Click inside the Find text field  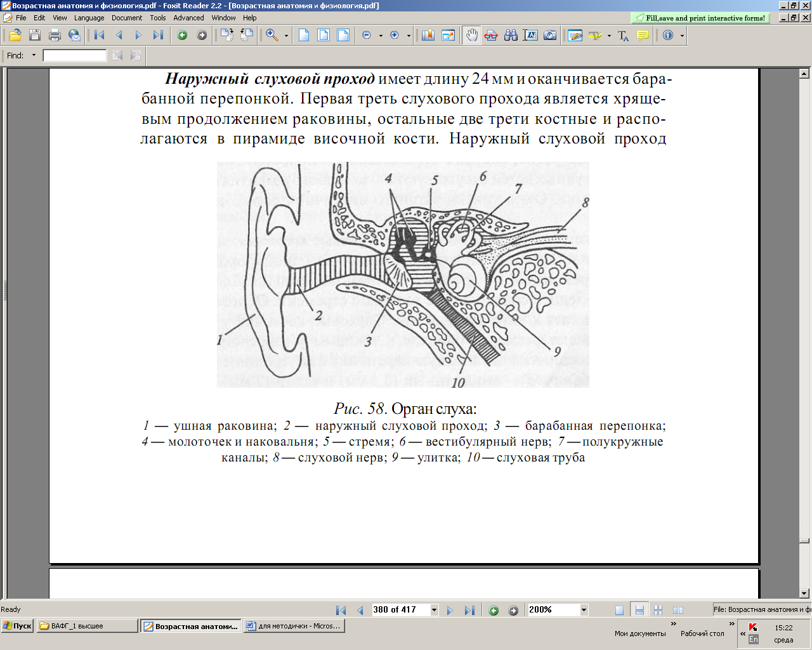point(75,56)
